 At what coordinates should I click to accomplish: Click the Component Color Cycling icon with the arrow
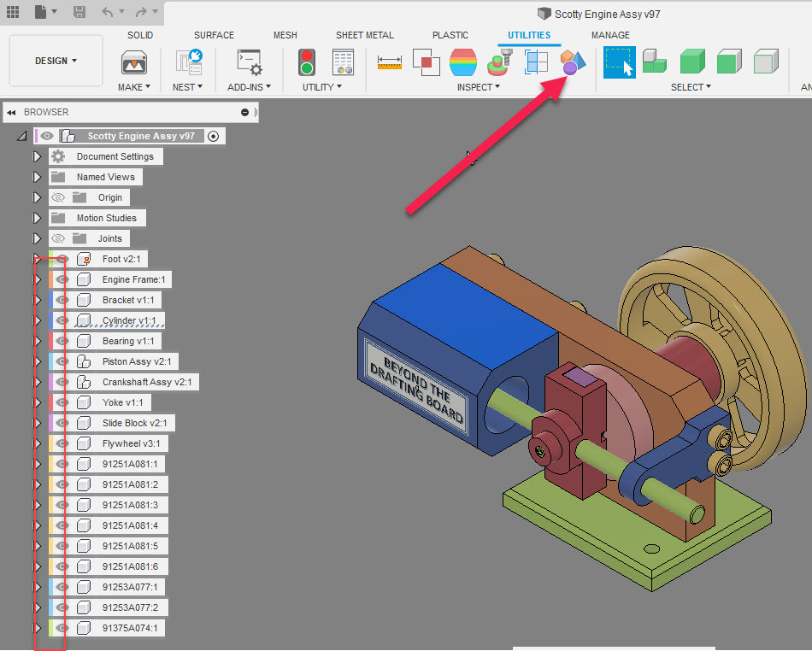point(572,62)
